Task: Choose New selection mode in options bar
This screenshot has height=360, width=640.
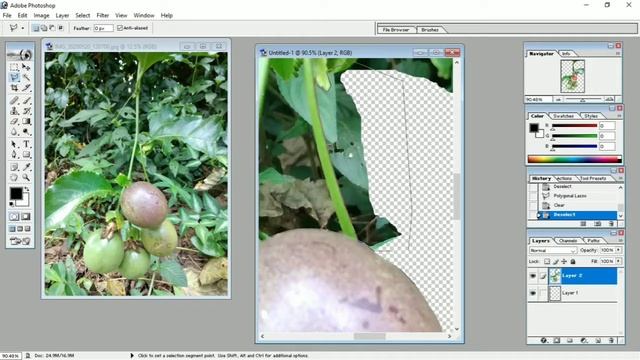Action: pos(36,28)
